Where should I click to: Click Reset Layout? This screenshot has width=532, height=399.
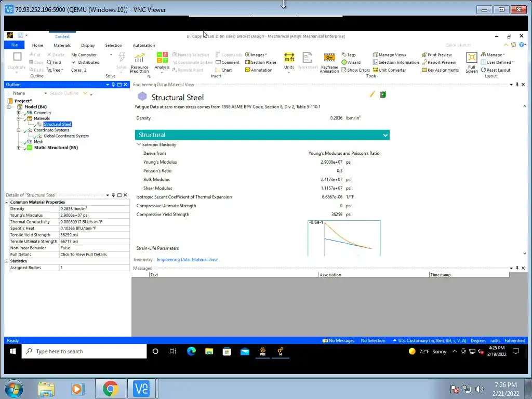[495, 70]
